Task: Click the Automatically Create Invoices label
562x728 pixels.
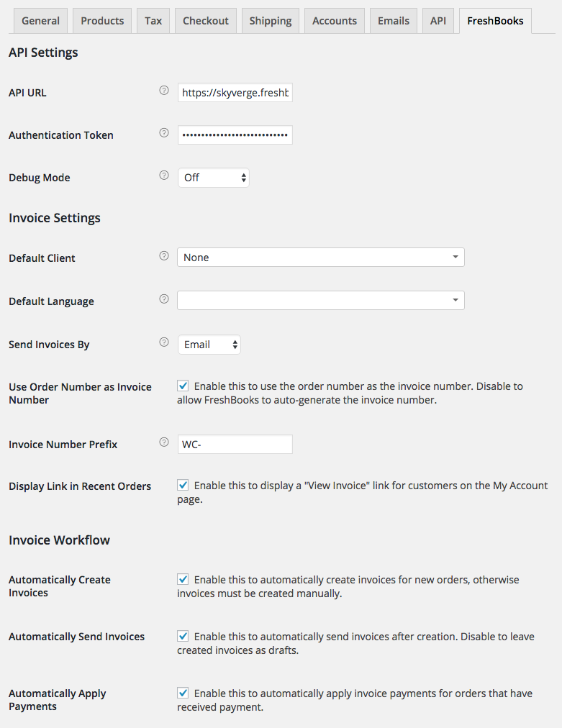Action: (x=60, y=586)
